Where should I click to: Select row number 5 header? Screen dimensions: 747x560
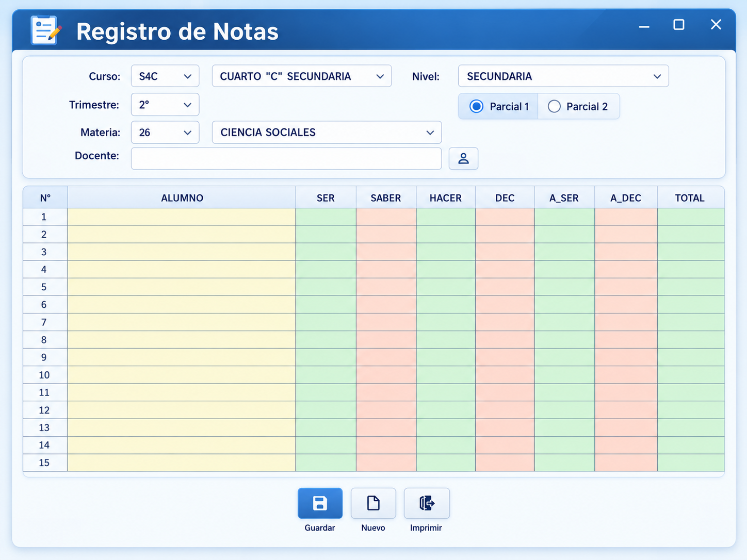click(45, 287)
